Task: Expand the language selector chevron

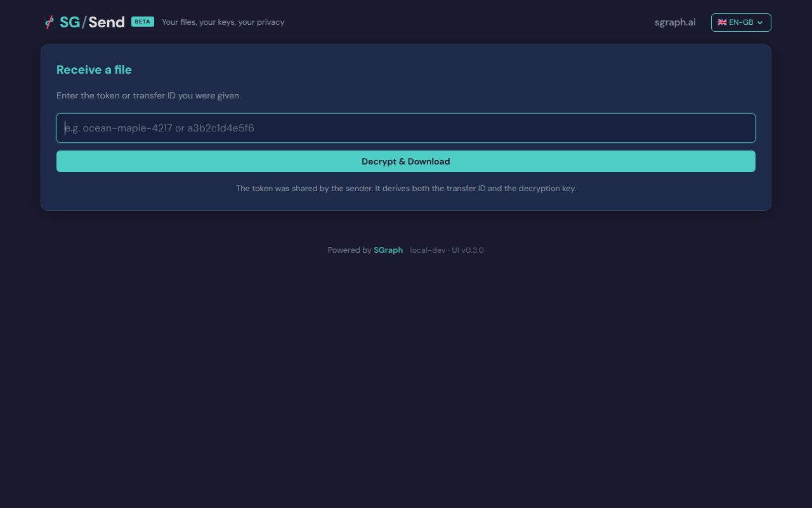Action: [x=760, y=22]
